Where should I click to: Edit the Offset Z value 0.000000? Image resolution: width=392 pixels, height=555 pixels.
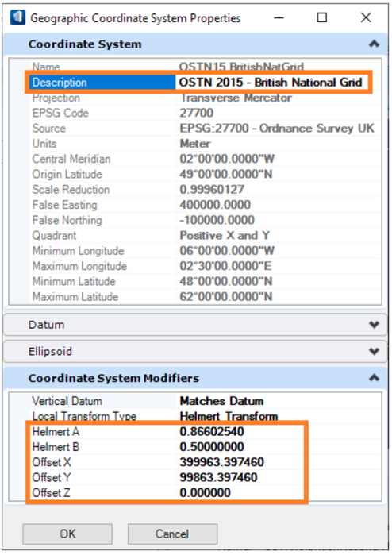[x=205, y=493]
